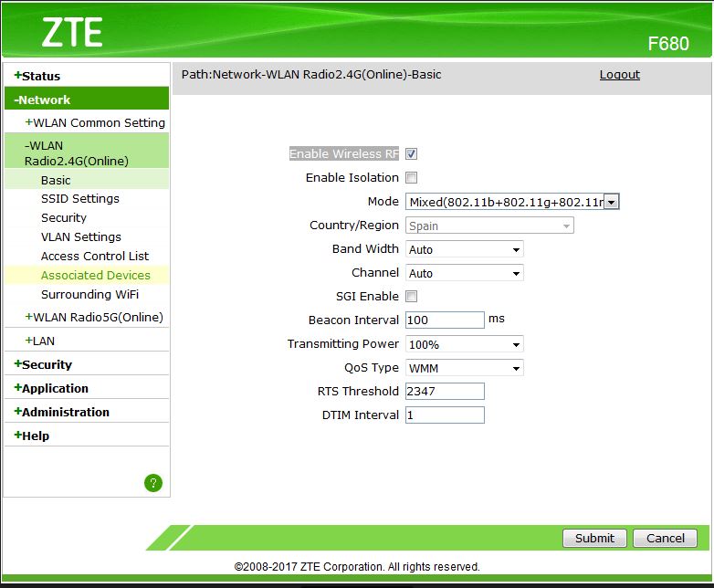Open the Security item under WLAN Radio2.4G
714x588 pixels.
(x=87, y=217)
